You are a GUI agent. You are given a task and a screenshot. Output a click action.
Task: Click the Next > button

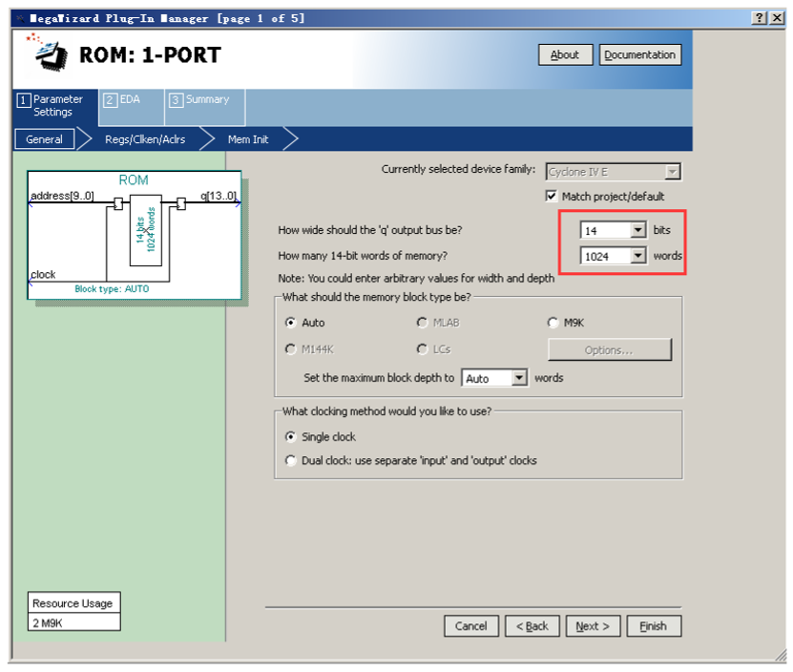[x=593, y=626]
